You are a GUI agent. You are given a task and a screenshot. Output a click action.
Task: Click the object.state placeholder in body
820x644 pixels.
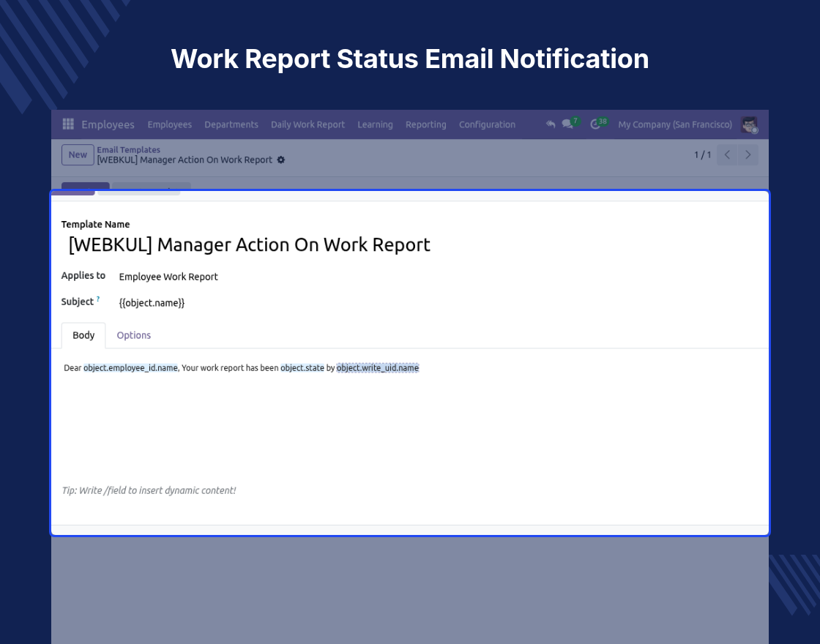pos(302,368)
